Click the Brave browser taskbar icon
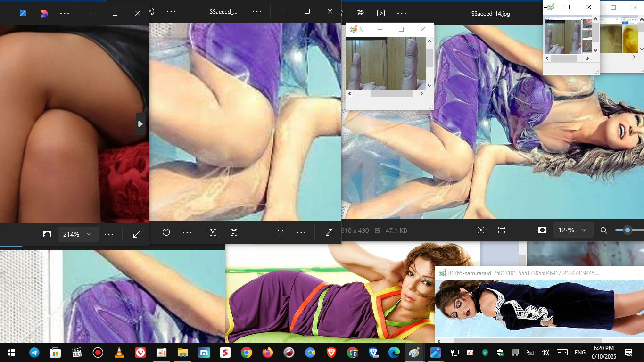644x362 pixels. 331,353
